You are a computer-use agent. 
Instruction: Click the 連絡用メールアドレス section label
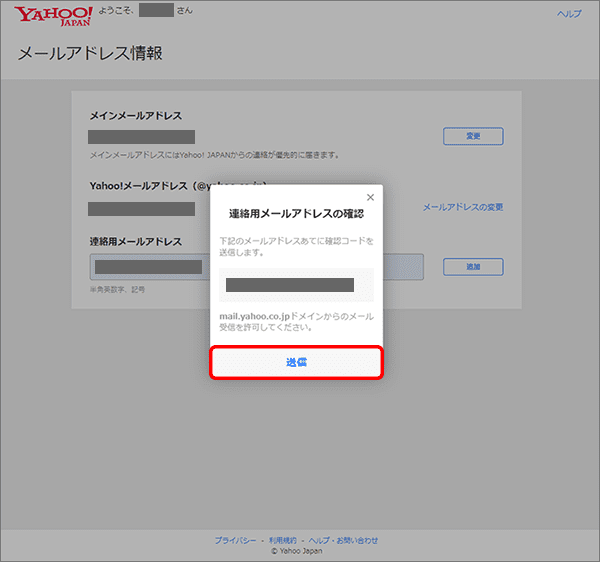click(136, 242)
